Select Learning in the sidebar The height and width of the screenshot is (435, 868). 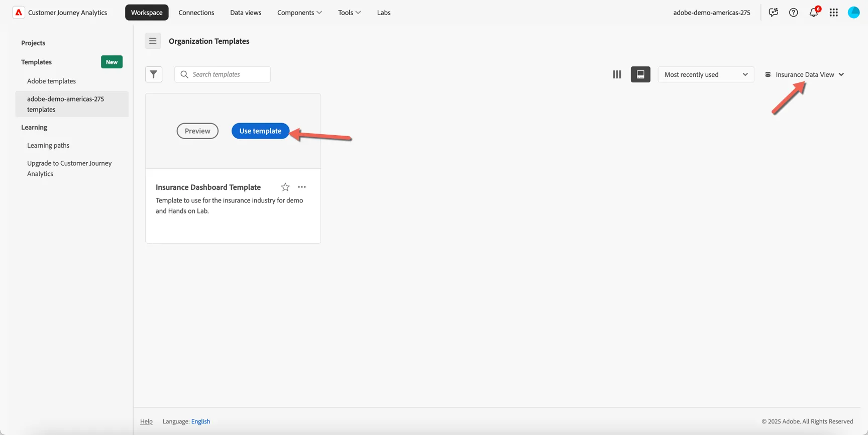coord(34,127)
